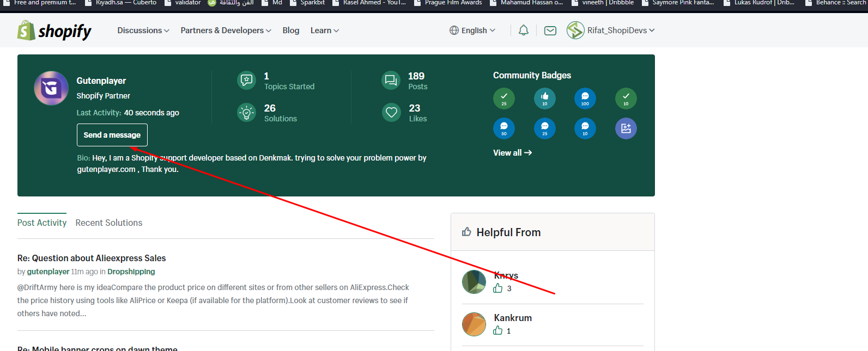This screenshot has width=868, height=351.
Task: Click the Shopify logo
Action: tap(54, 31)
